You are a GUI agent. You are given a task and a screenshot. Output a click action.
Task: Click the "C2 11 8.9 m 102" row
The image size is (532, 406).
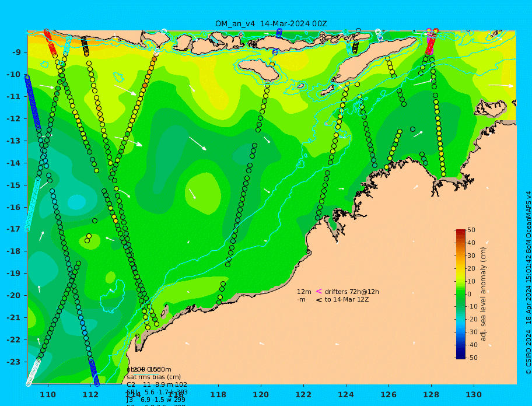157,384
